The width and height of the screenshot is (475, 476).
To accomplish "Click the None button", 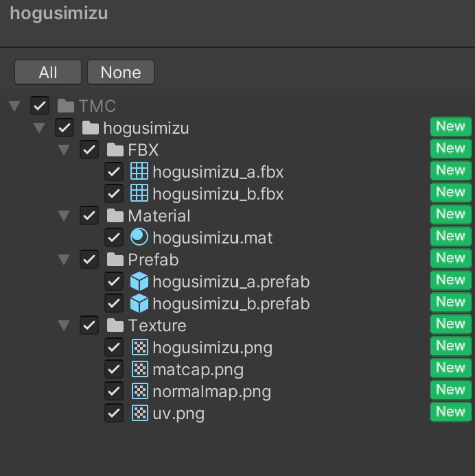I will click(121, 72).
